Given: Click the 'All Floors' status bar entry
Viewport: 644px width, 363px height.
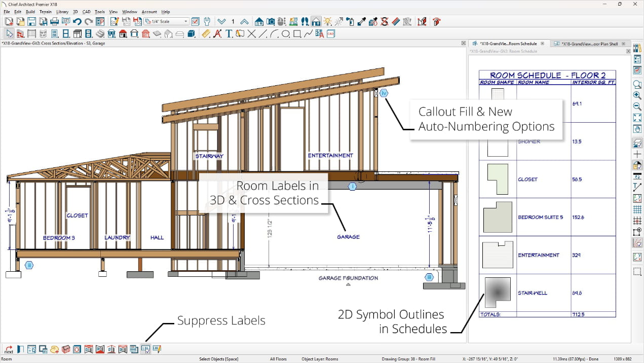Looking at the screenshot, I should (278, 359).
